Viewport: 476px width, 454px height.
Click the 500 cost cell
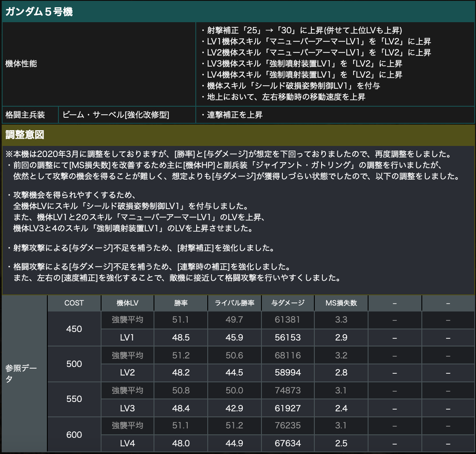[x=74, y=364]
